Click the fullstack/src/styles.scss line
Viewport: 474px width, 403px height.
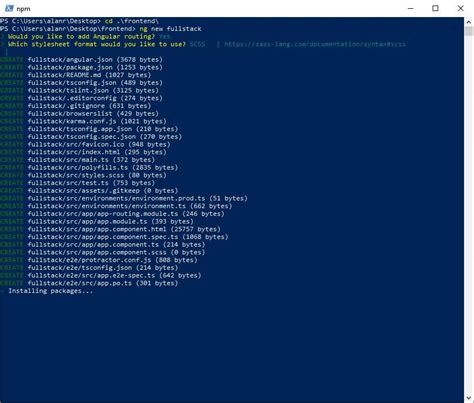click(x=83, y=175)
